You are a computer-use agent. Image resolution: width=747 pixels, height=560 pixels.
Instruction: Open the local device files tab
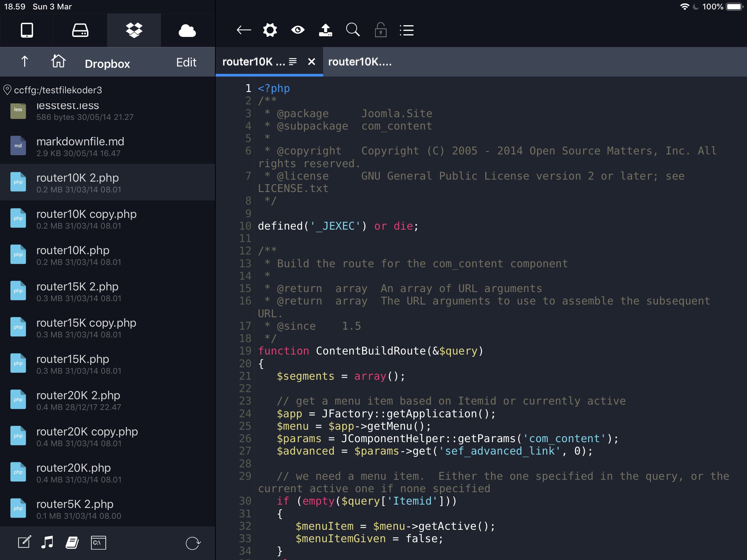pyautogui.click(x=27, y=30)
